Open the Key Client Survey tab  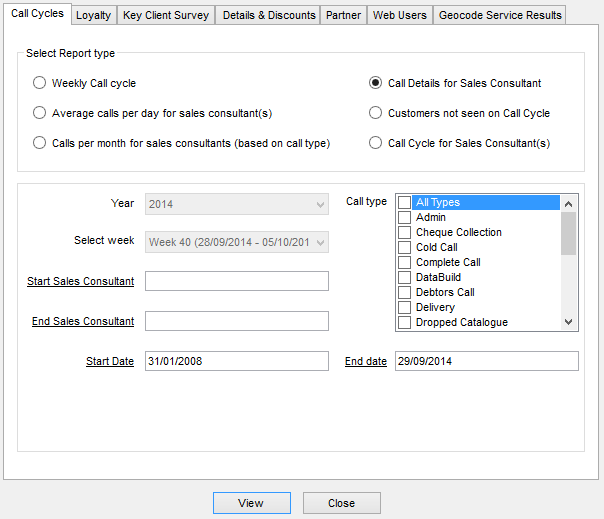(x=166, y=15)
